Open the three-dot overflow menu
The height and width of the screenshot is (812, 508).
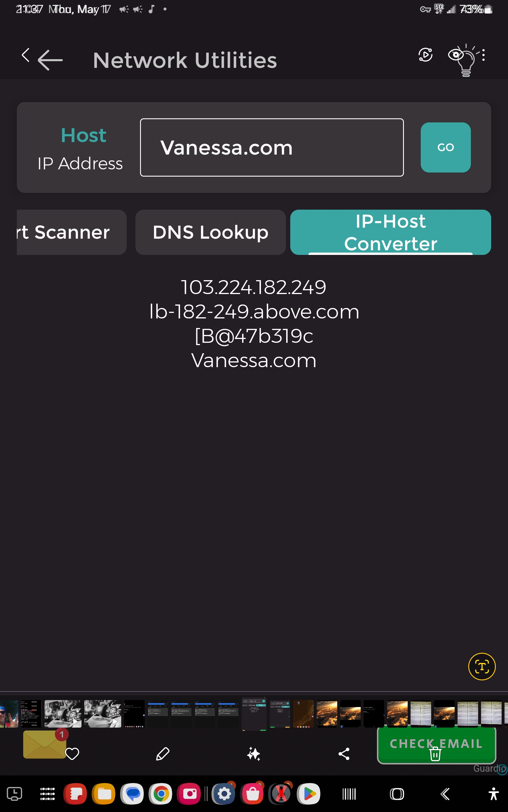[x=483, y=55]
